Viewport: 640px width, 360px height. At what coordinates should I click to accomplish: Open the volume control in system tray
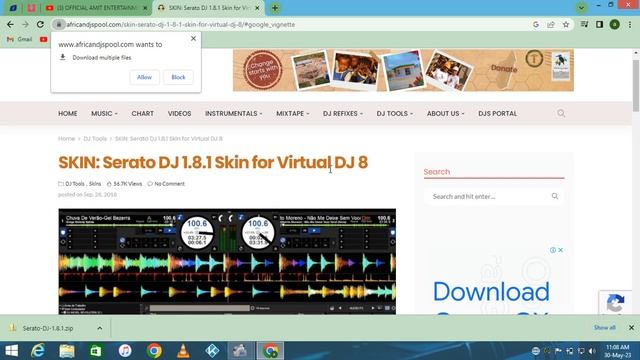click(x=593, y=351)
